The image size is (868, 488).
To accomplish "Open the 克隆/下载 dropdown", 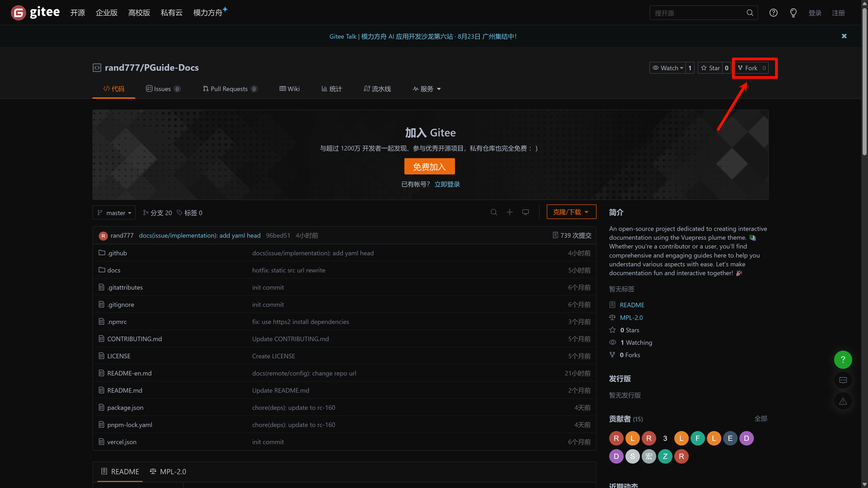I will tap(571, 212).
